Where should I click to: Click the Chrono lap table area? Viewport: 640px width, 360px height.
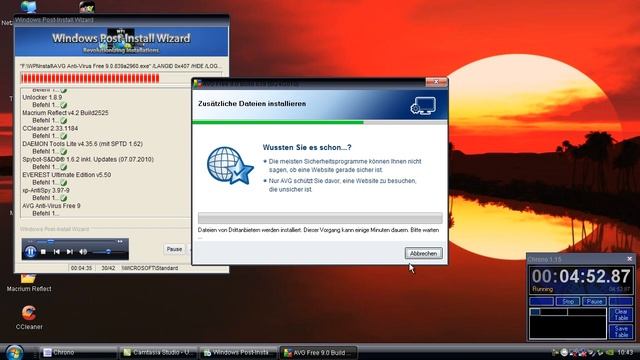(567, 323)
